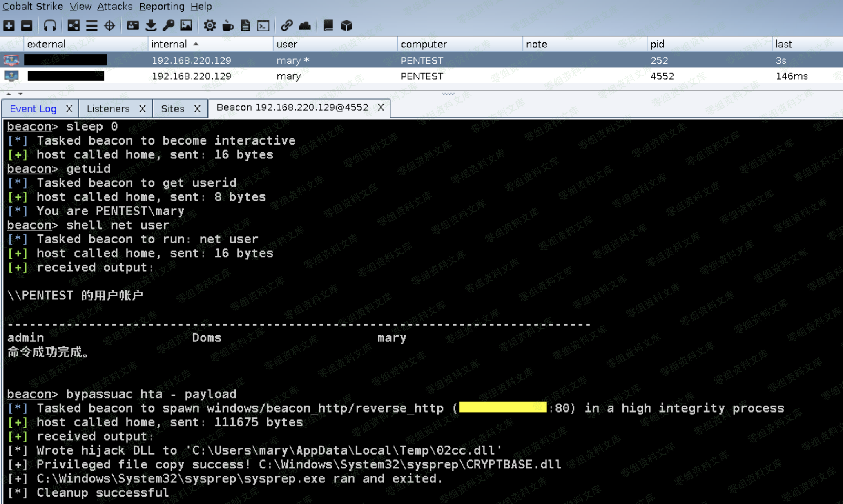Click the chain link host file icon

point(286,26)
